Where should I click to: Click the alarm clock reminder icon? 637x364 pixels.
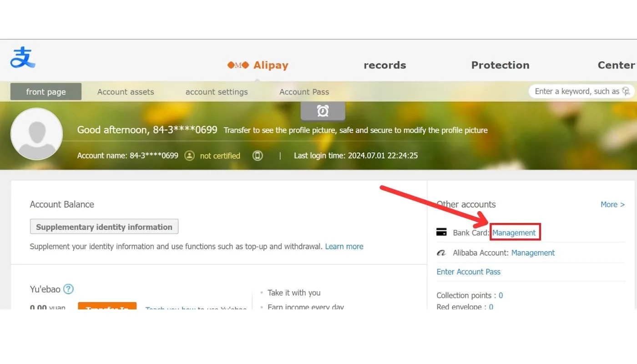tap(323, 111)
